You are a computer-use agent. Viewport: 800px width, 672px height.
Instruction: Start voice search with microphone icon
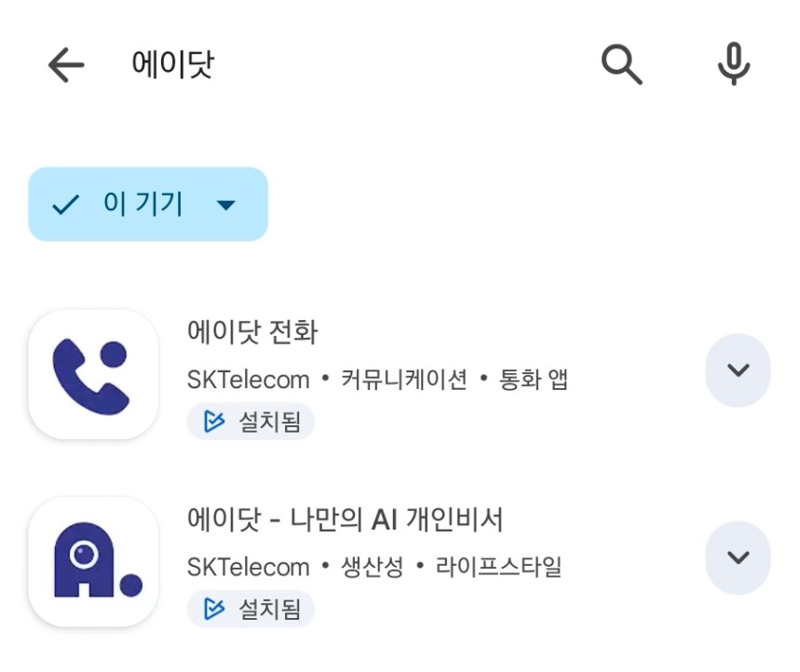(x=733, y=64)
